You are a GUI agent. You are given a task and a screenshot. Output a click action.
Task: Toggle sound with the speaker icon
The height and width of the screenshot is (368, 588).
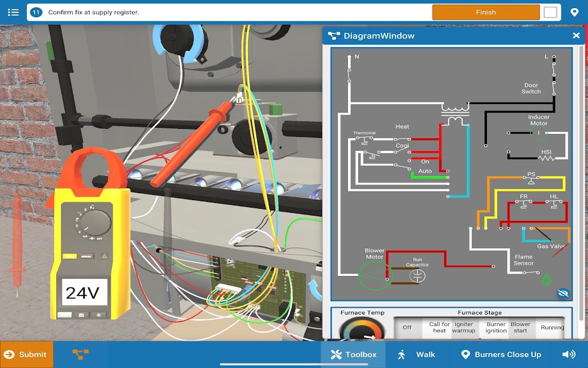(x=569, y=354)
